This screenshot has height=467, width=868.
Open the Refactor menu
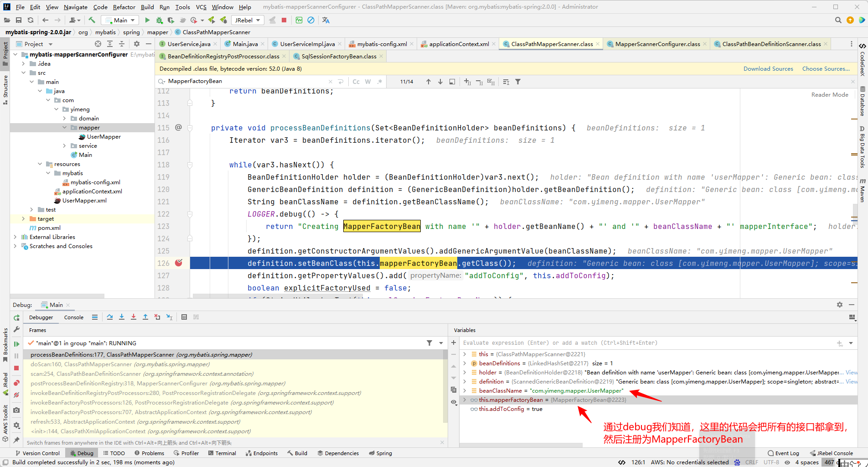pos(124,7)
